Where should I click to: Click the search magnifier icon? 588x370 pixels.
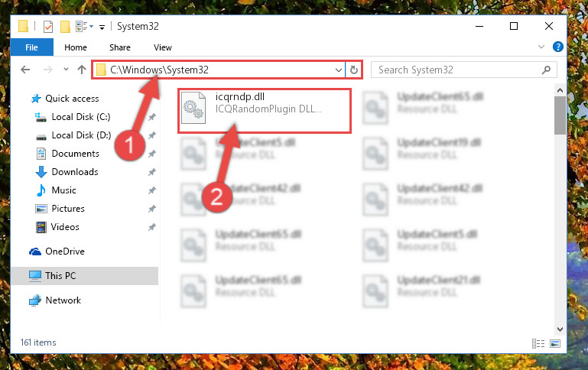546,70
